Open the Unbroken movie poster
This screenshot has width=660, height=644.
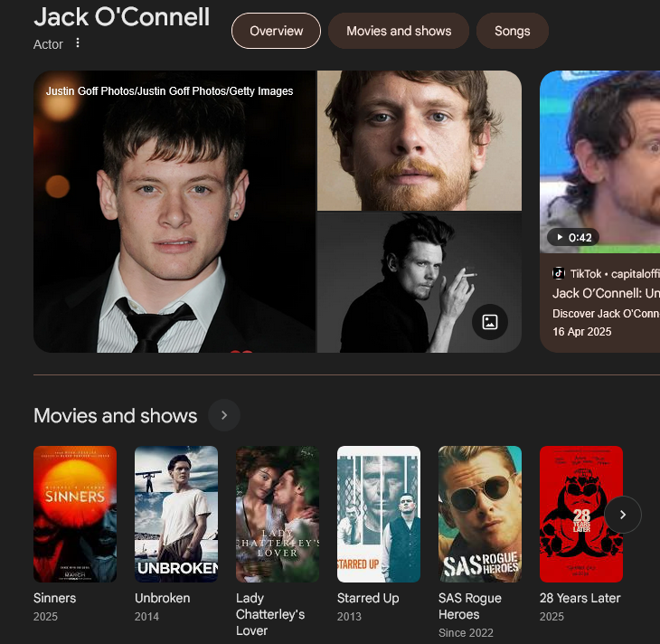click(176, 515)
